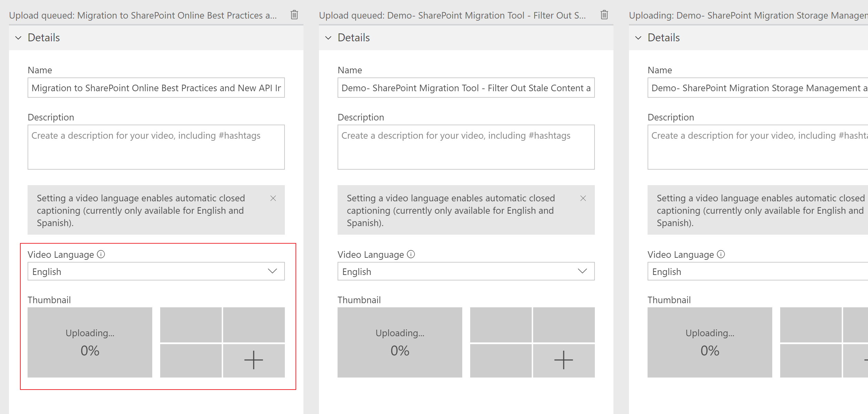The width and height of the screenshot is (868, 414).
Task: Open Video Language dropdown in third card
Action: [758, 272]
